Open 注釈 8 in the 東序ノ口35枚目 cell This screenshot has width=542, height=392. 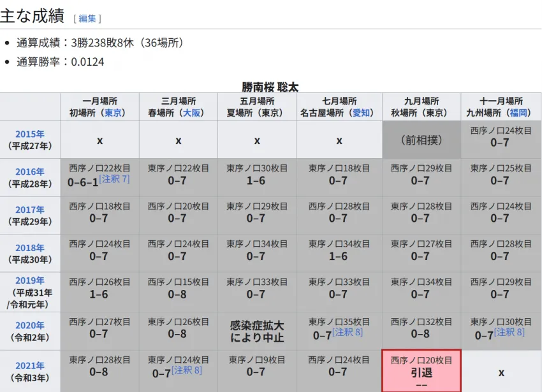click(x=348, y=332)
